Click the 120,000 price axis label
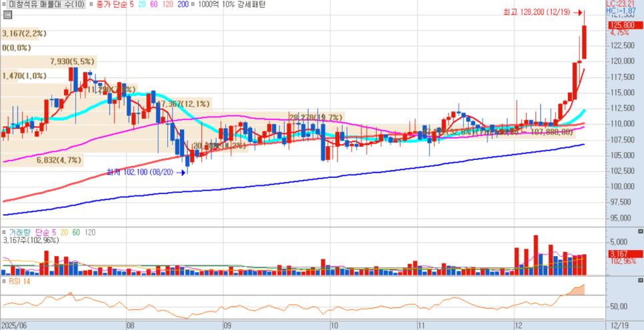This screenshot has width=644, height=330. click(623, 61)
